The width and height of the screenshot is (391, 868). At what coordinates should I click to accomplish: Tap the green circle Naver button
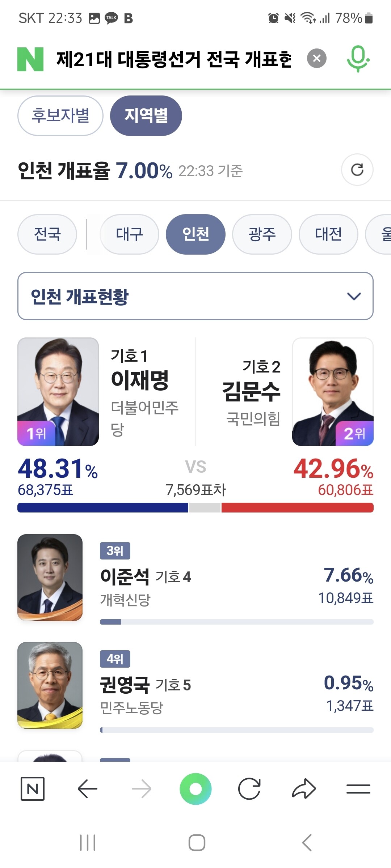(195, 788)
